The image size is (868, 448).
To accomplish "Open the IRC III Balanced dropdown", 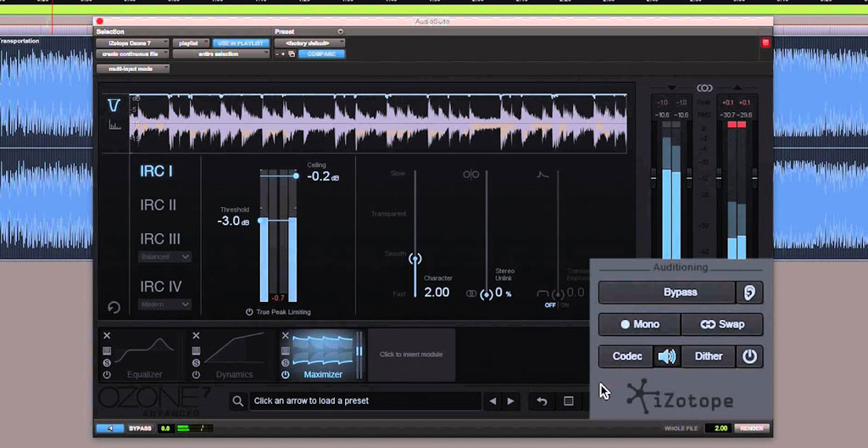I will click(x=165, y=257).
